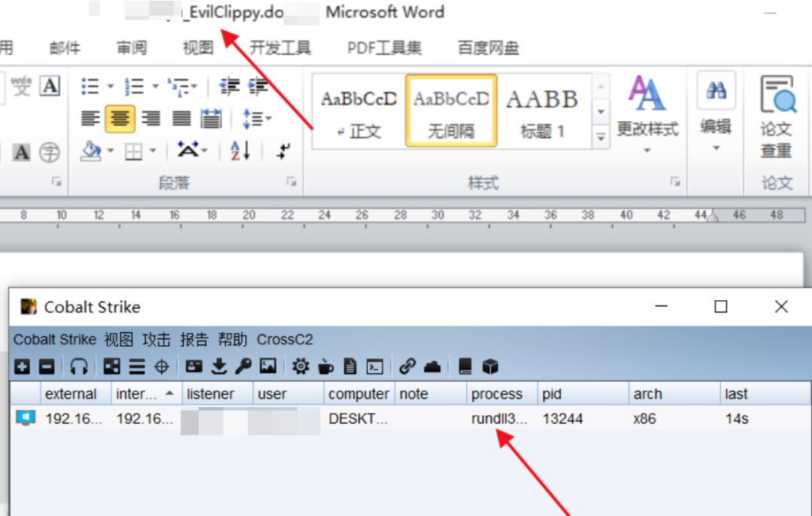Toggle align left for the paragraph
812x516 pixels.
[90, 119]
